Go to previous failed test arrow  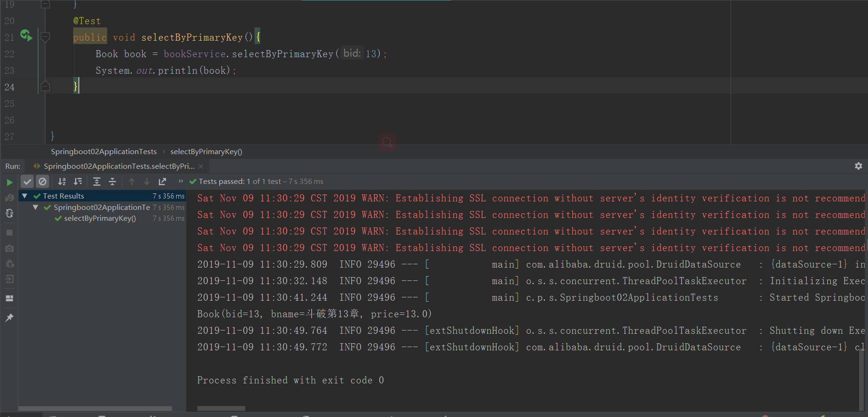pyautogui.click(x=132, y=182)
